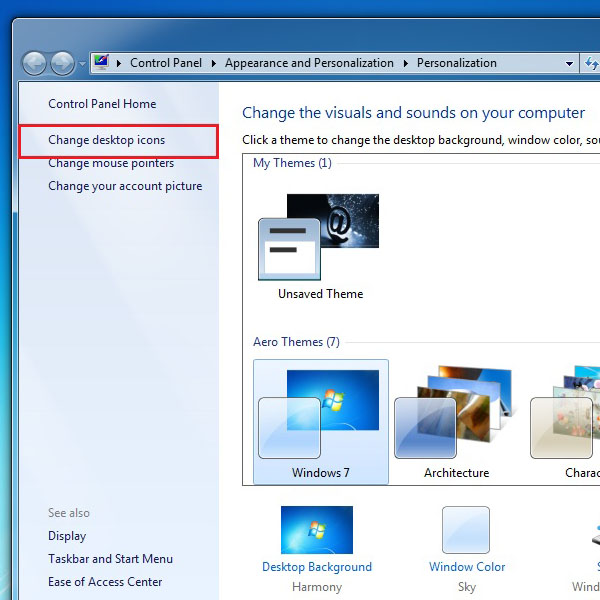Click the Personalization breadcrumb item
The image size is (600, 600).
(457, 63)
